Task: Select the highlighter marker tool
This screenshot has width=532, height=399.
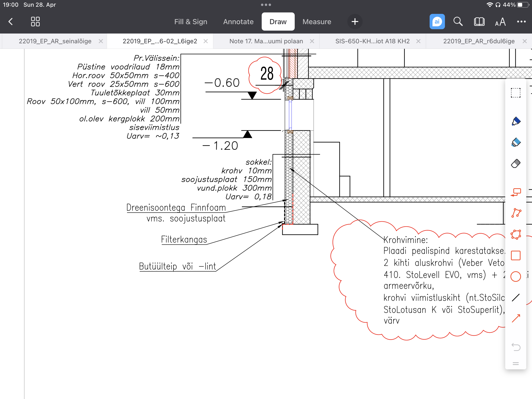Action: (x=516, y=142)
